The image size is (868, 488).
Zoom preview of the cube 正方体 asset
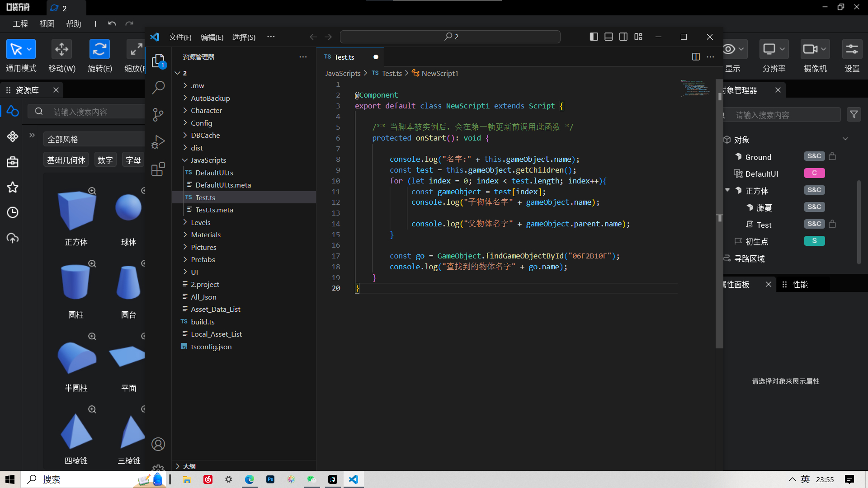pyautogui.click(x=92, y=191)
